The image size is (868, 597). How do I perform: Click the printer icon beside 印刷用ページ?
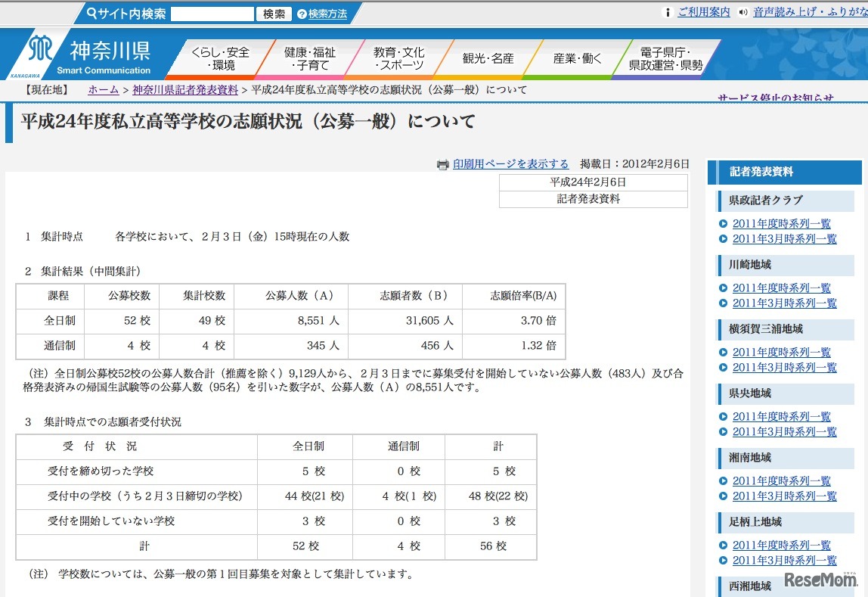point(442,165)
